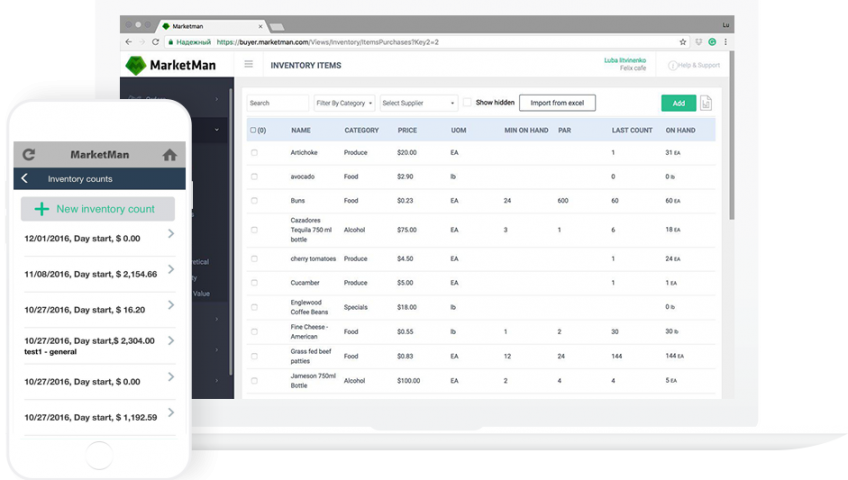Screen dimensions: 848x480
Task: Tap the home icon in the phone app
Action: pos(170,155)
